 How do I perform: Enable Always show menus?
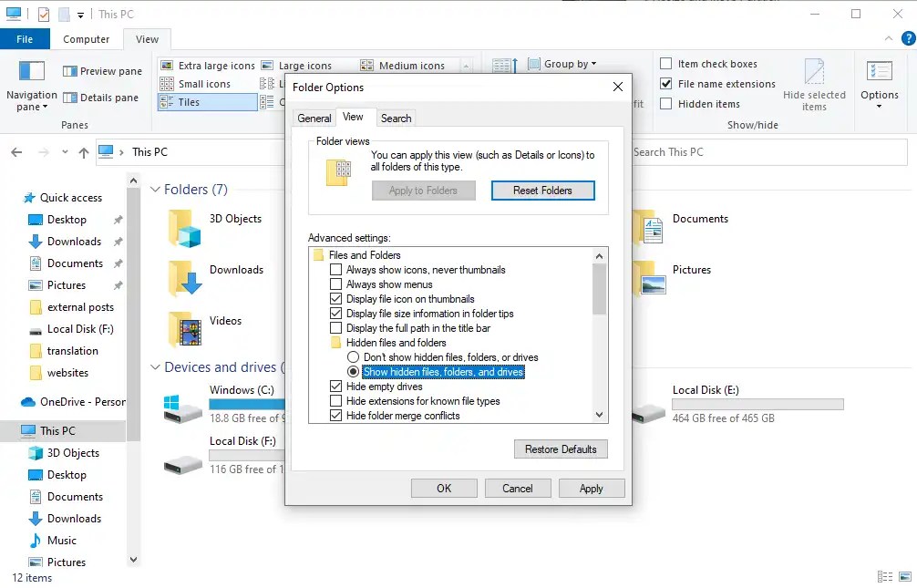(335, 284)
